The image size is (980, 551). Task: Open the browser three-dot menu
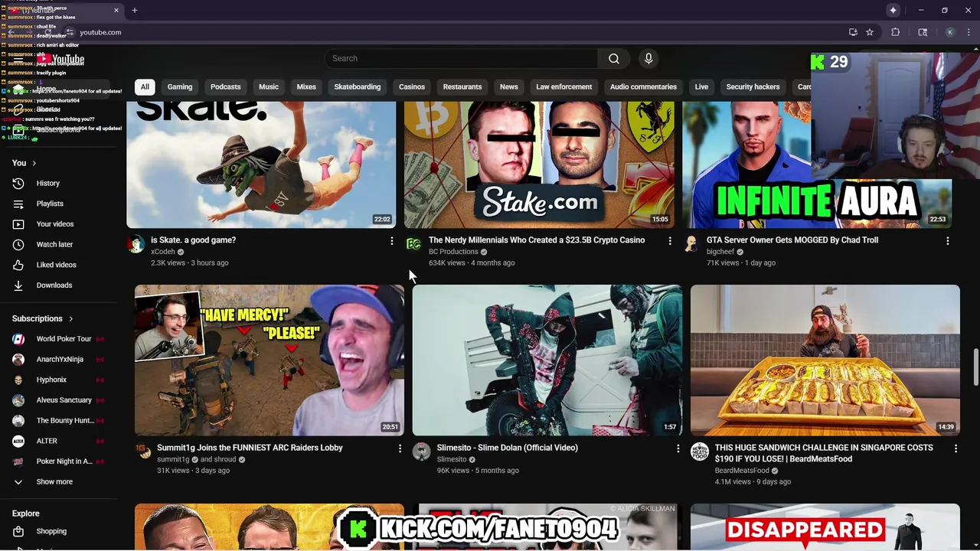point(969,32)
